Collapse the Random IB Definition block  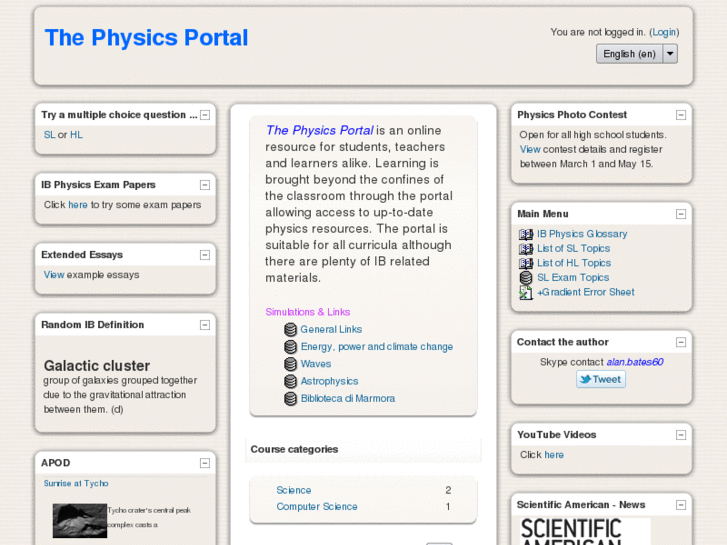click(205, 325)
